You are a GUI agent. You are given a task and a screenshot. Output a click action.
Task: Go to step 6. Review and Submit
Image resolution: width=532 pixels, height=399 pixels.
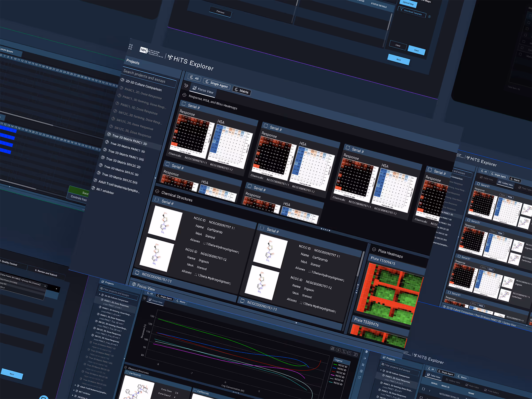tap(46, 273)
